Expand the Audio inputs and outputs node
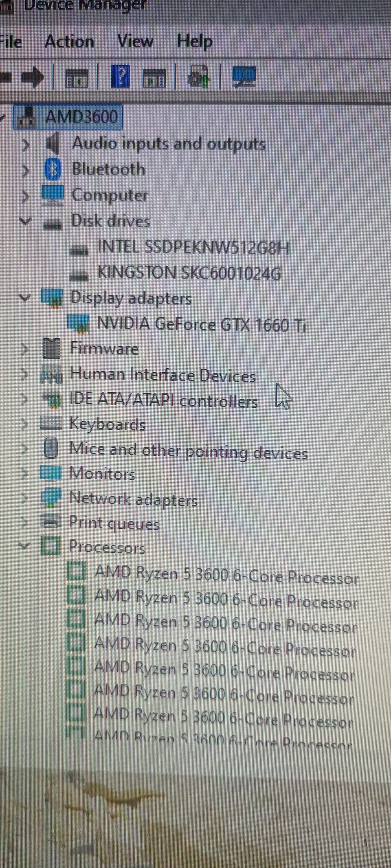 pos(25,144)
